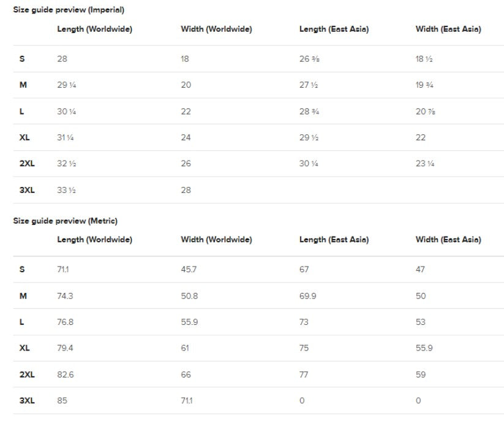Click the XL row label in Imperial table
This screenshot has height=421, width=504.
click(24, 137)
